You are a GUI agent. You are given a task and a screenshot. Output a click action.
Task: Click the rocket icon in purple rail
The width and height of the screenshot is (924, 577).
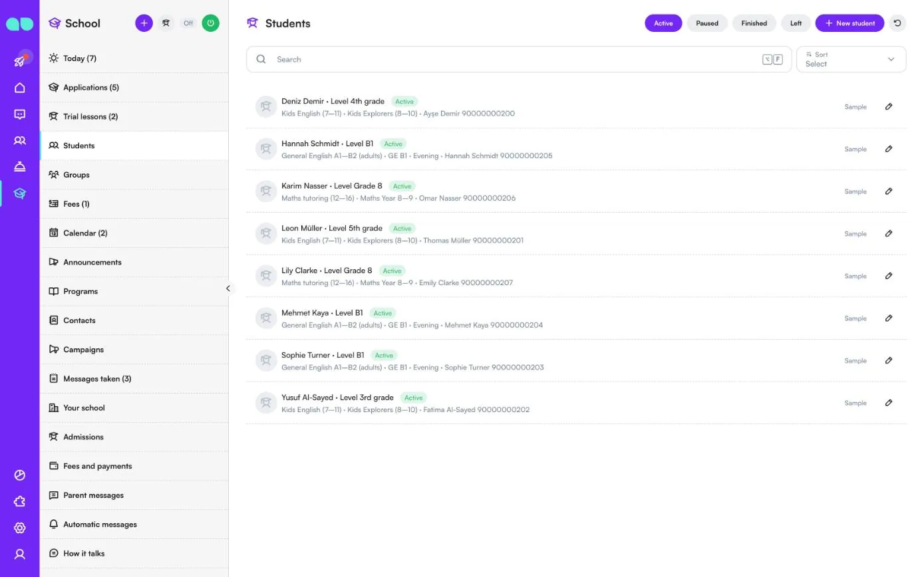[x=20, y=60]
